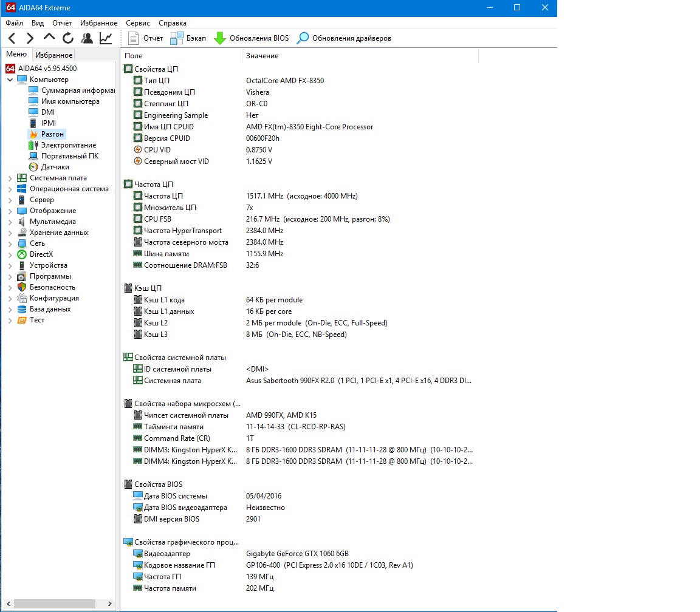This screenshot has height=612, width=700.
Task: Click the DirectX Xbox icon
Action: [22, 254]
